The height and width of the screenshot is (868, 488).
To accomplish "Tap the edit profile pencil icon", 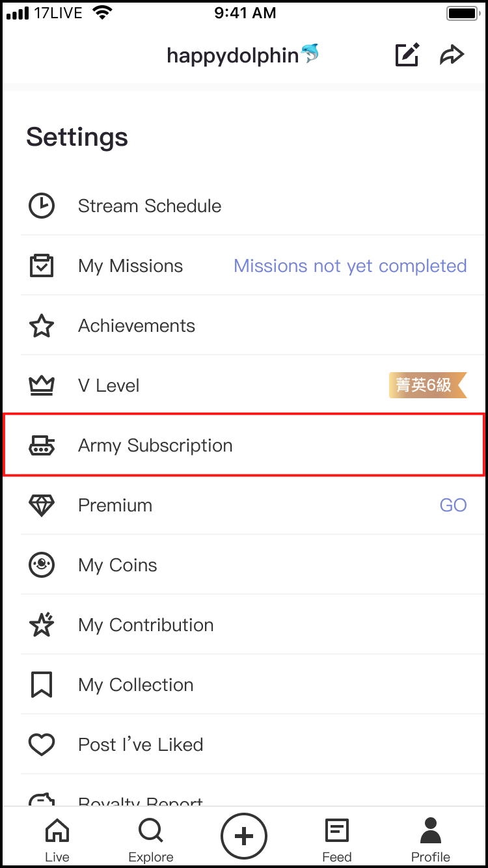I will (x=407, y=55).
